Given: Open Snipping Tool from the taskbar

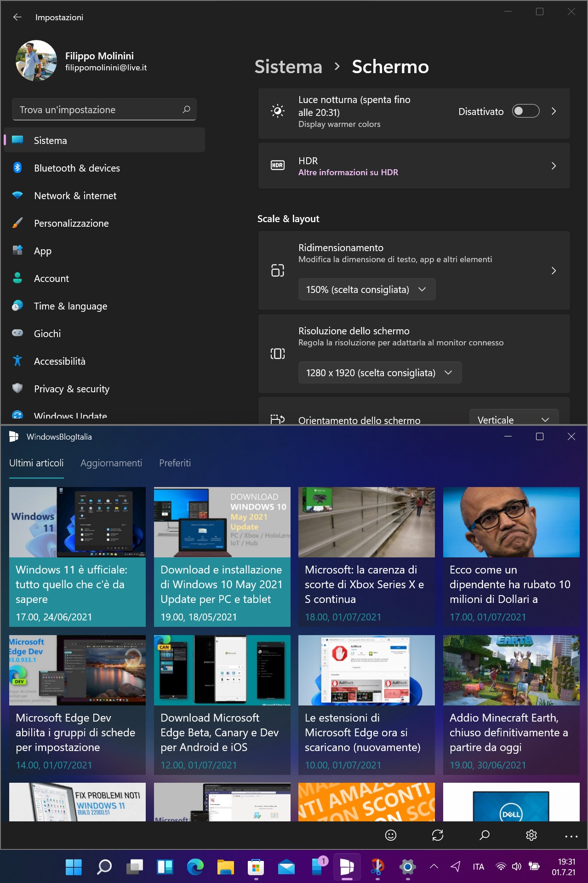Looking at the screenshot, I should point(377,867).
